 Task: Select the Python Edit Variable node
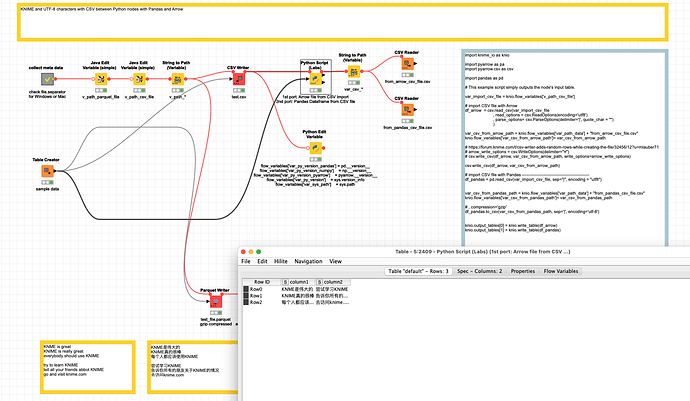click(315, 148)
